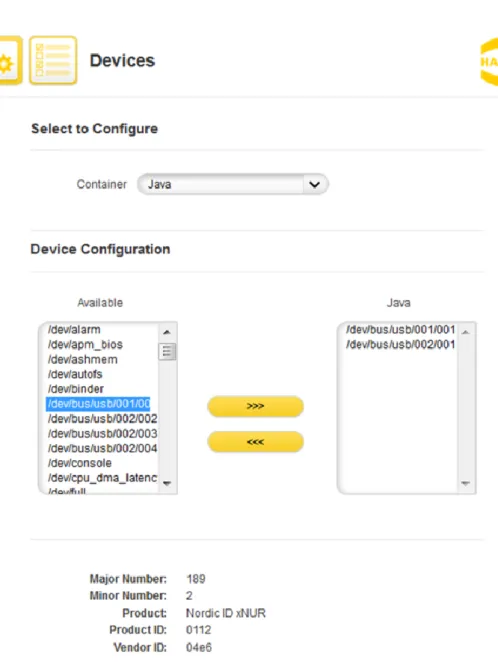Screen dimensions: 498x662
Task: Select /dev/bus/usb/001/001 in Java list
Action: coord(400,329)
